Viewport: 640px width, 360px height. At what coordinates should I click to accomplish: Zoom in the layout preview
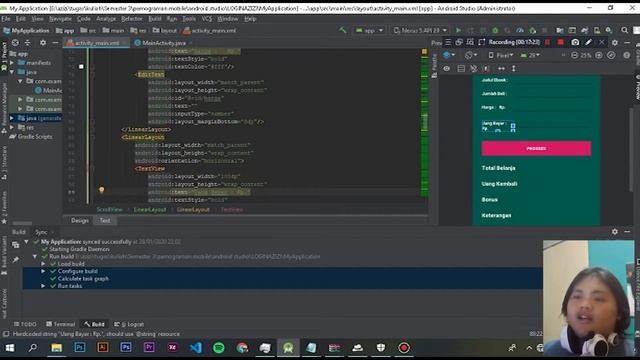pos(599,55)
